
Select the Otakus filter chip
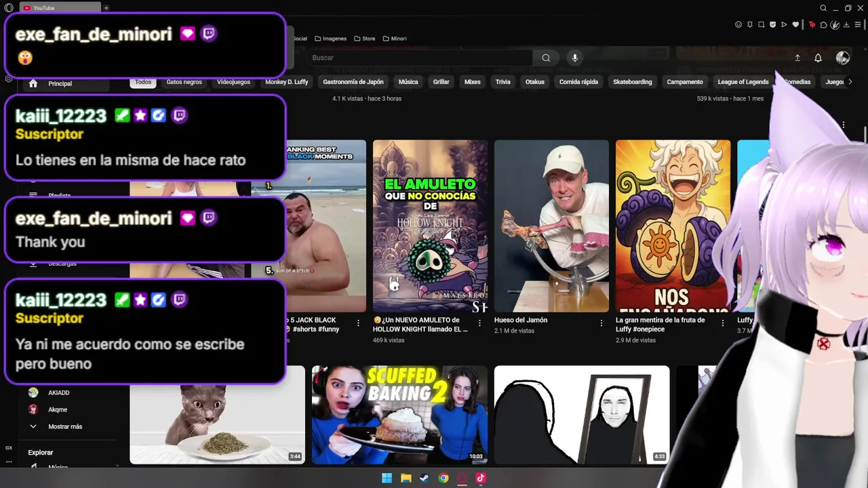535,82
